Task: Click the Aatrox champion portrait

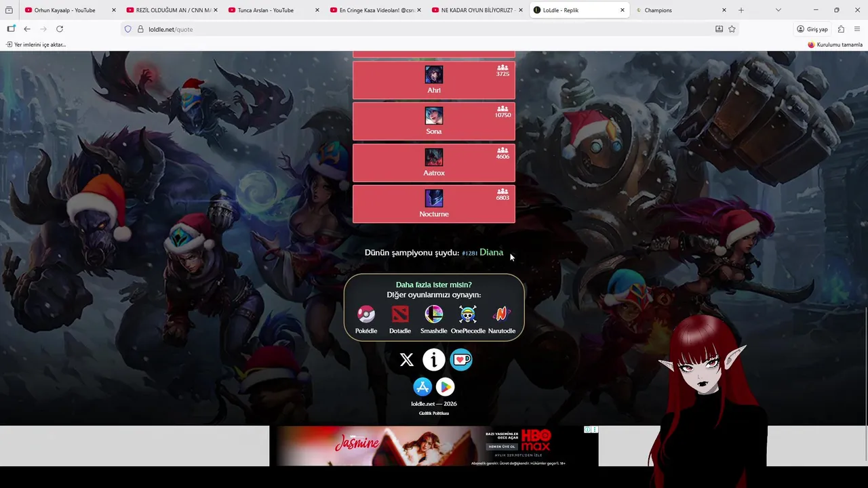Action: pyautogui.click(x=434, y=157)
